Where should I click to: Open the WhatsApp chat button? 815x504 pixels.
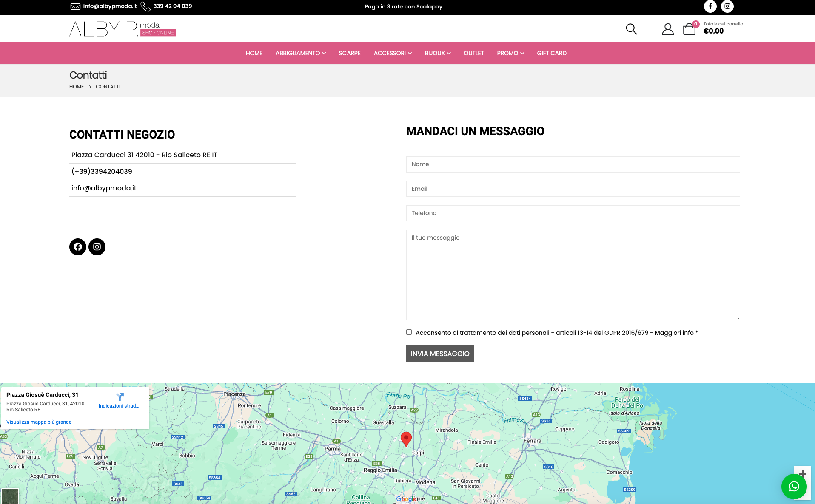tap(794, 487)
